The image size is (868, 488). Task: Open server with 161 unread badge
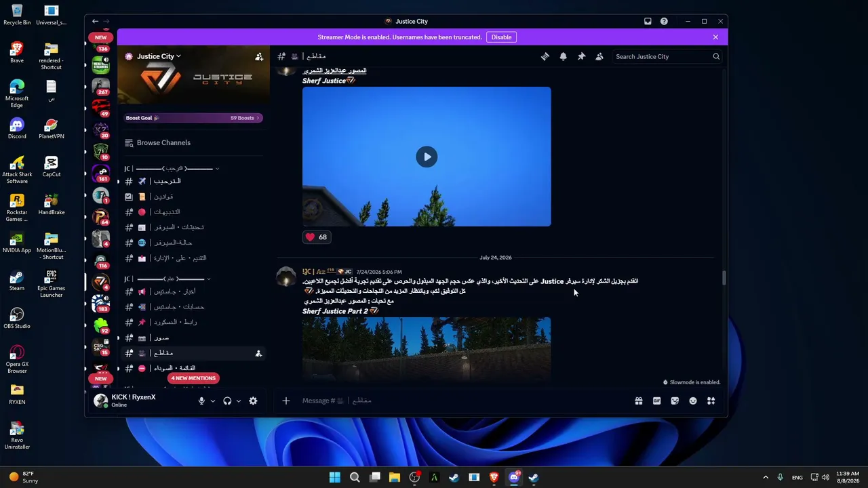point(101,173)
